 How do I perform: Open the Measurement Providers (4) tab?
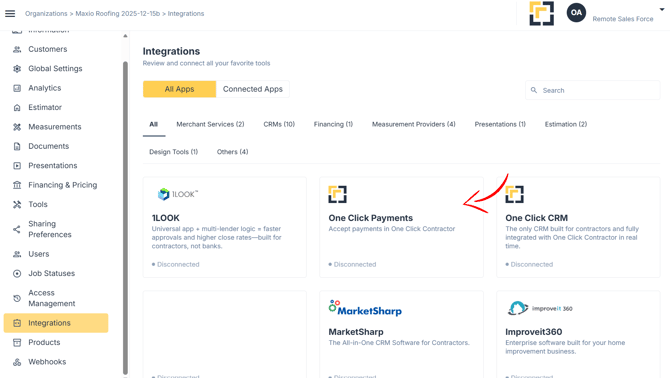(414, 124)
